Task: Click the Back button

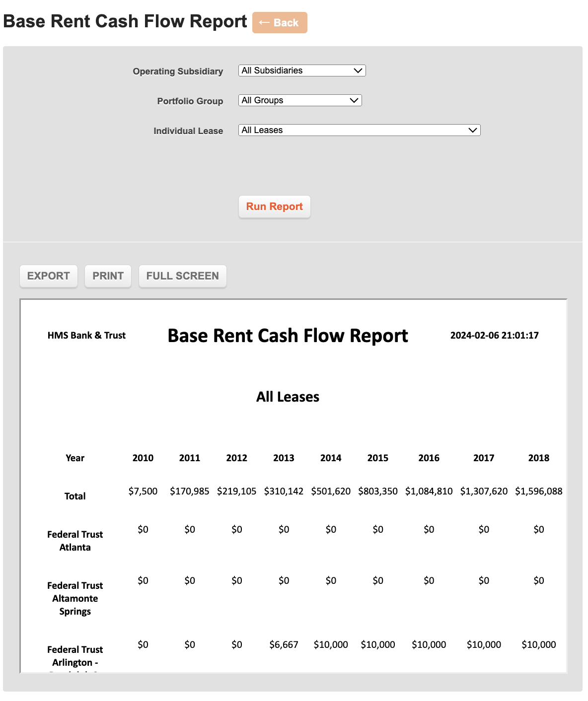Action: tap(280, 23)
